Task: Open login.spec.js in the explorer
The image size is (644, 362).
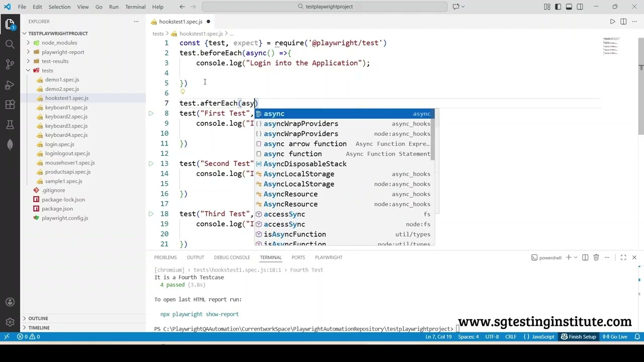Action: 59,144
